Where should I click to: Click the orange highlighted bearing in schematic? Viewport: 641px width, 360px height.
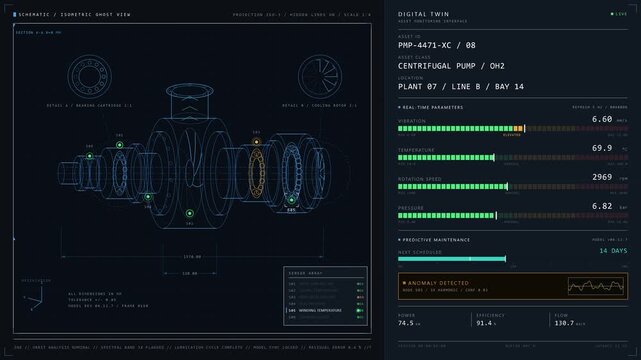coord(257,173)
